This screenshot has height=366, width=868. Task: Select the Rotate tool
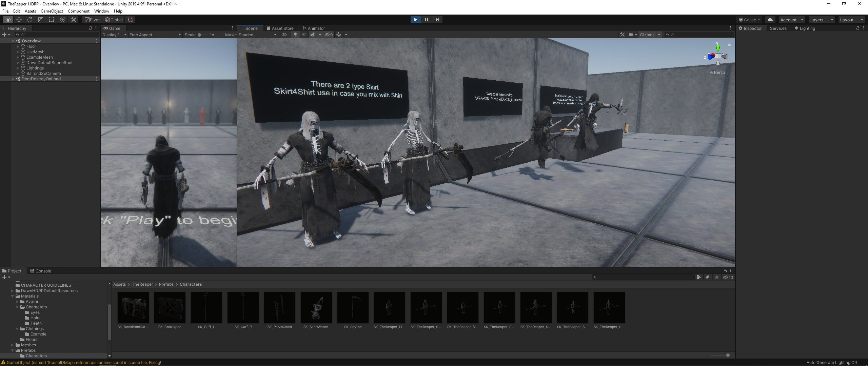click(30, 20)
